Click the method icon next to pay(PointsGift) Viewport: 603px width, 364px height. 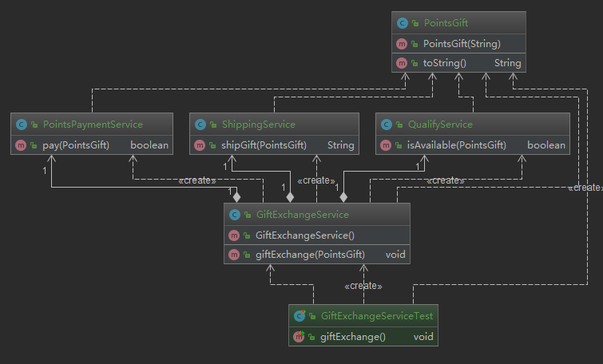pos(22,145)
